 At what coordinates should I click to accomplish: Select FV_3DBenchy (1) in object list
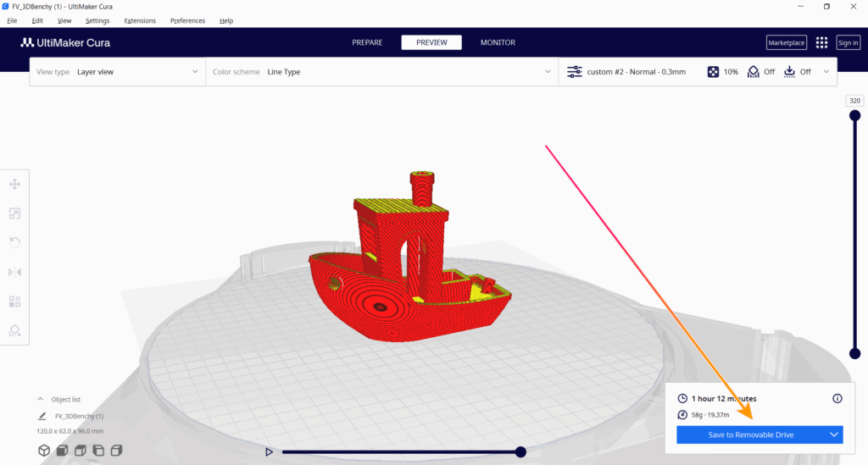[79, 416]
